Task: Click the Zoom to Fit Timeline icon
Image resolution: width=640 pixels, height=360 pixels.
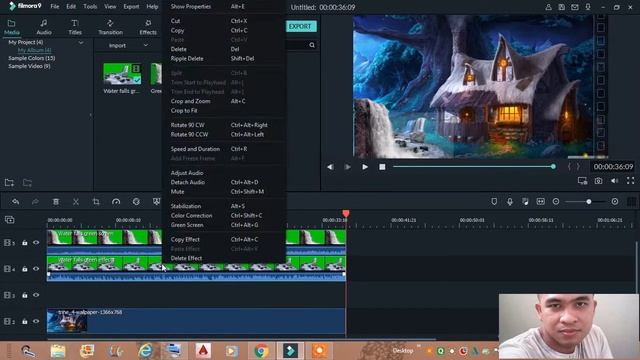Action: (540, 202)
